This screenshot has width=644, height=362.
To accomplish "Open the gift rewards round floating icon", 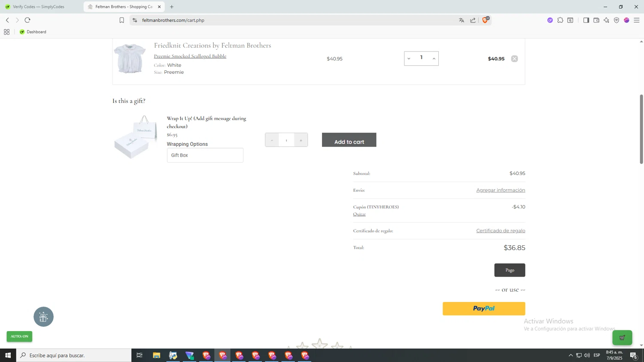I will pos(43,317).
